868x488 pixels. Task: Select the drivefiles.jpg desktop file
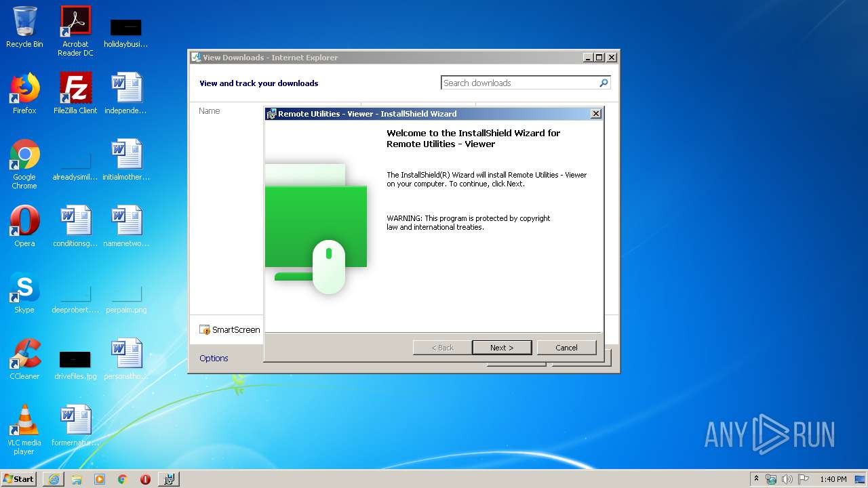pyautogui.click(x=75, y=366)
